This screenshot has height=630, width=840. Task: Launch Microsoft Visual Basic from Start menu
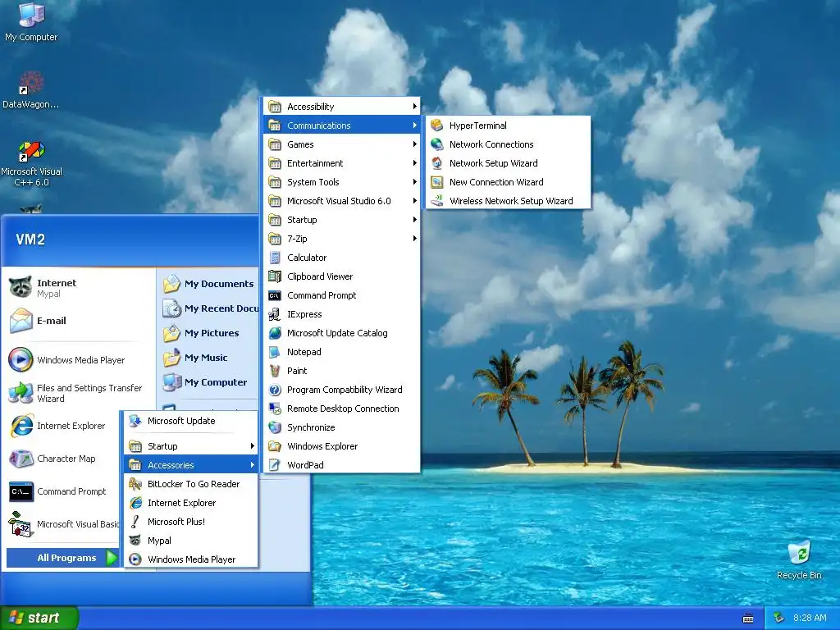62,524
